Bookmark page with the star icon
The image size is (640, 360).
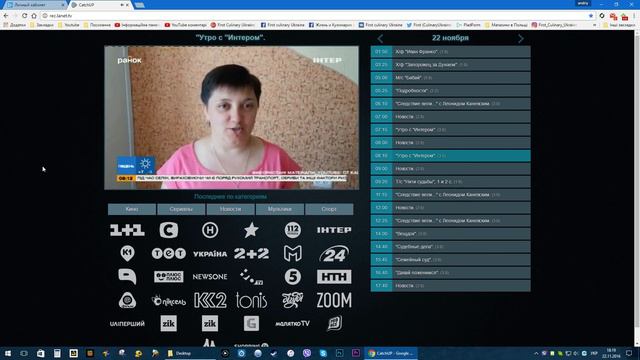point(591,16)
